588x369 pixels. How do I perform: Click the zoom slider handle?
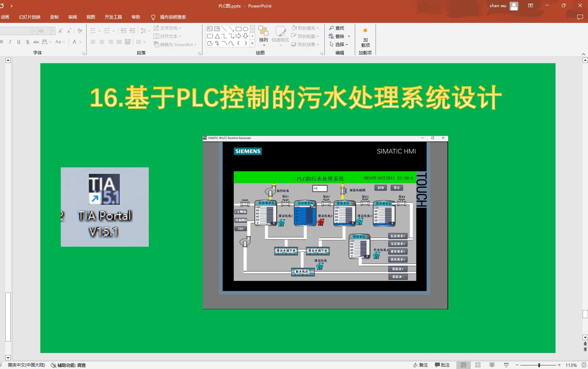click(539, 365)
